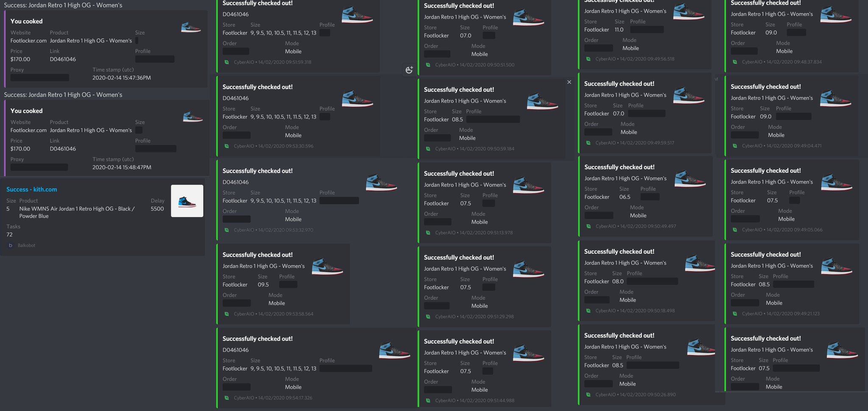Click the '$170.00' price in the 15:47:36PM card

pyautogui.click(x=20, y=59)
